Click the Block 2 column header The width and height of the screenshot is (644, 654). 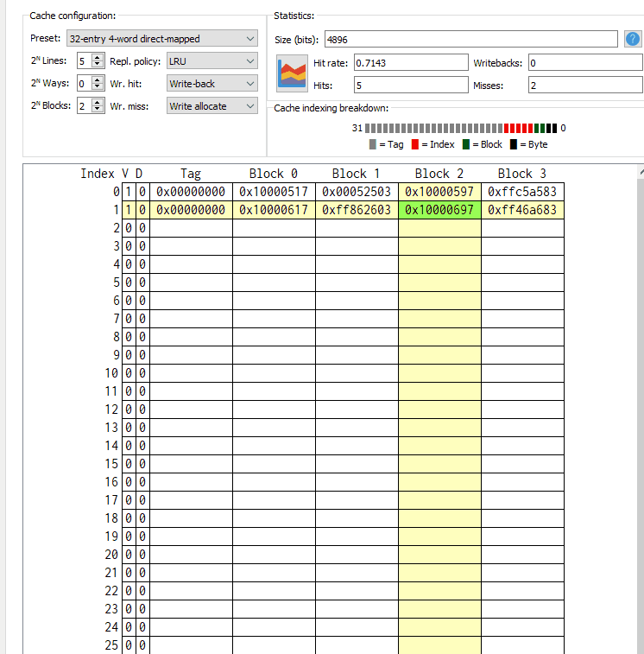click(439, 174)
